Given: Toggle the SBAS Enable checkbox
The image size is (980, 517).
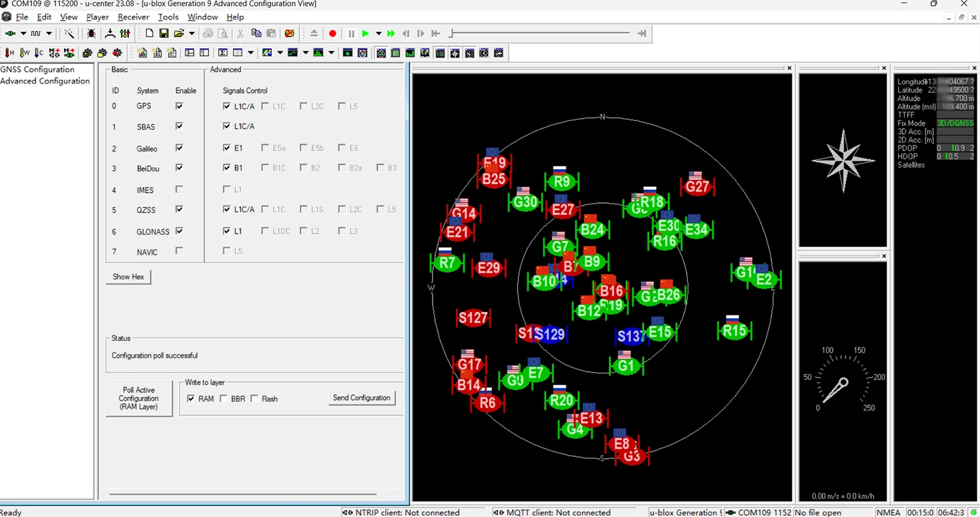Looking at the screenshot, I should point(179,126).
